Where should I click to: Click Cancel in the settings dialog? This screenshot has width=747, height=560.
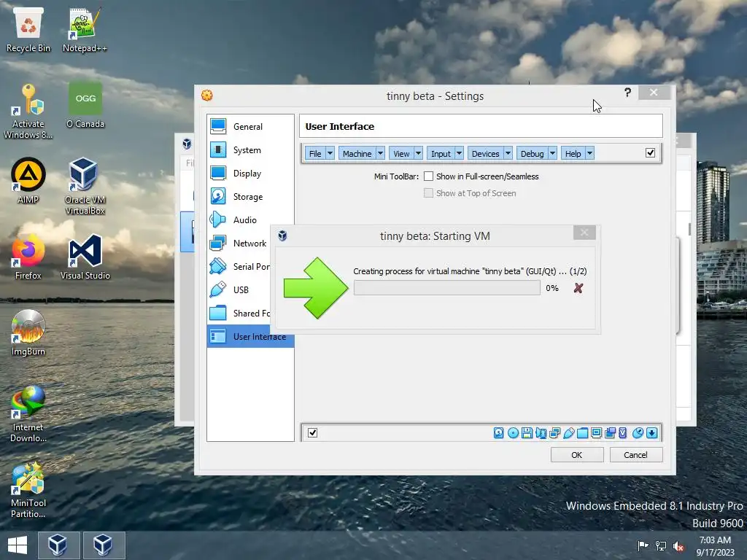coord(636,455)
